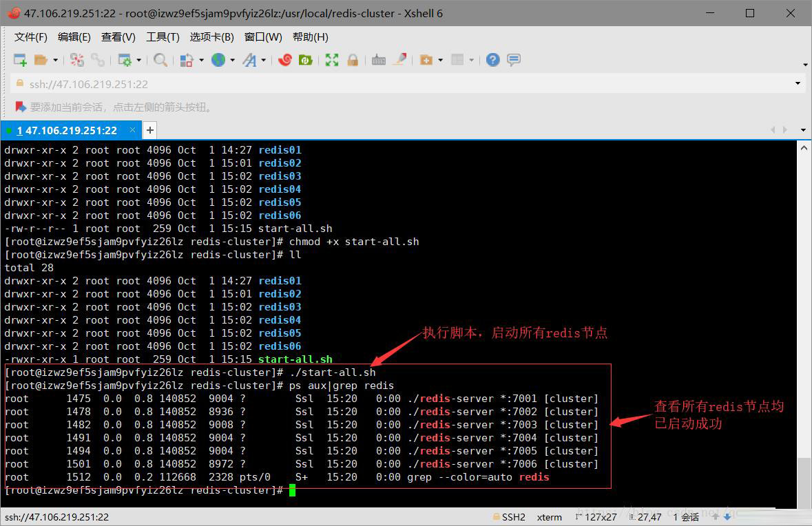
Task: Click the Font toolbar icon
Action: (x=249, y=60)
